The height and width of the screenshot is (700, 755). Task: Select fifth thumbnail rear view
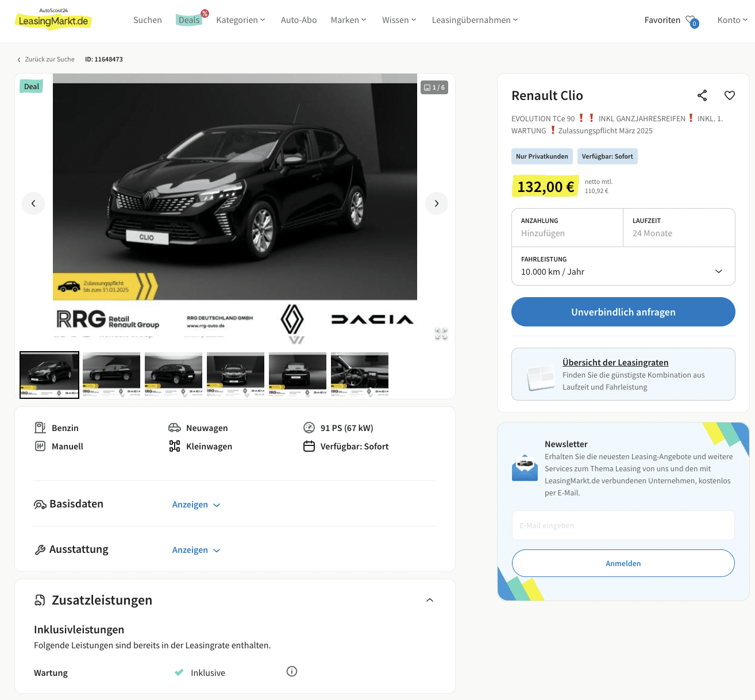point(298,375)
